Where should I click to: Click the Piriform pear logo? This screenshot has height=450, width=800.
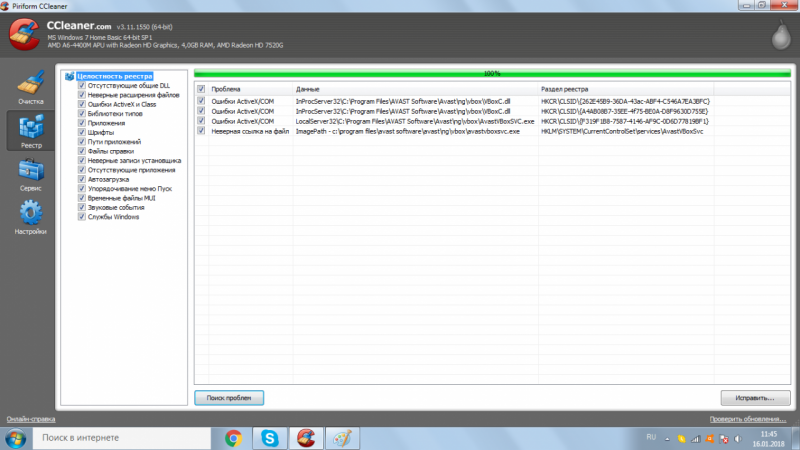tap(781, 36)
